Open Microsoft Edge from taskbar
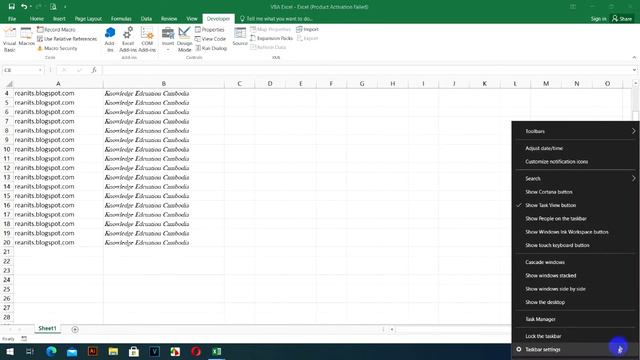Image resolution: width=640 pixels, height=360 pixels. coord(51,351)
